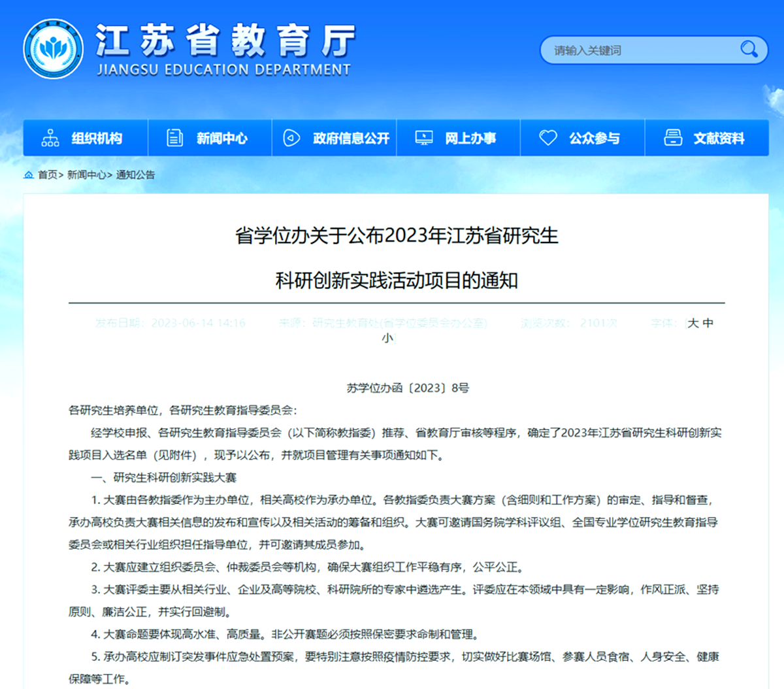Viewport: 784px width, 689px height.
Task: Click the 组织机构 organization chart icon
Action: point(50,138)
